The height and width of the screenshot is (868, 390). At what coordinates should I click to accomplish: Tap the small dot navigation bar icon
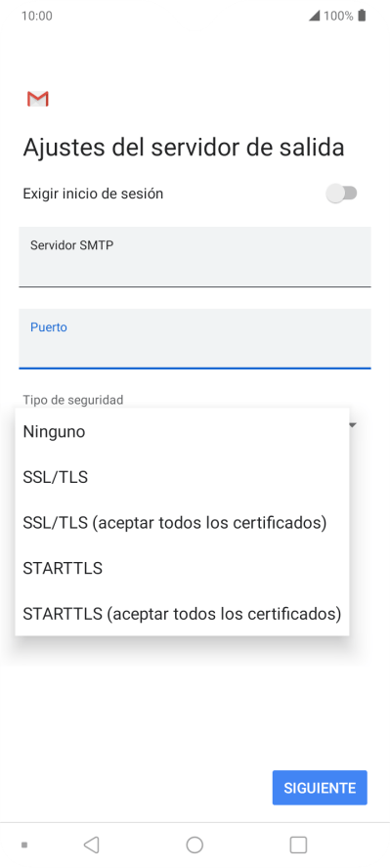coord(24,845)
